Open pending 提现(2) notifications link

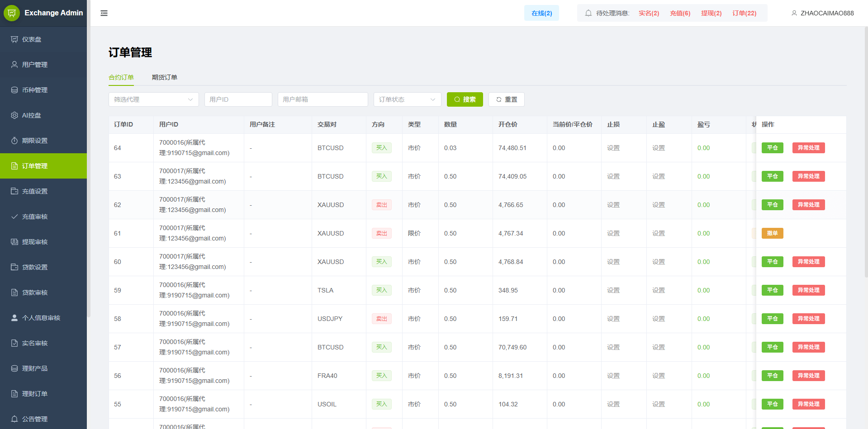tap(711, 13)
